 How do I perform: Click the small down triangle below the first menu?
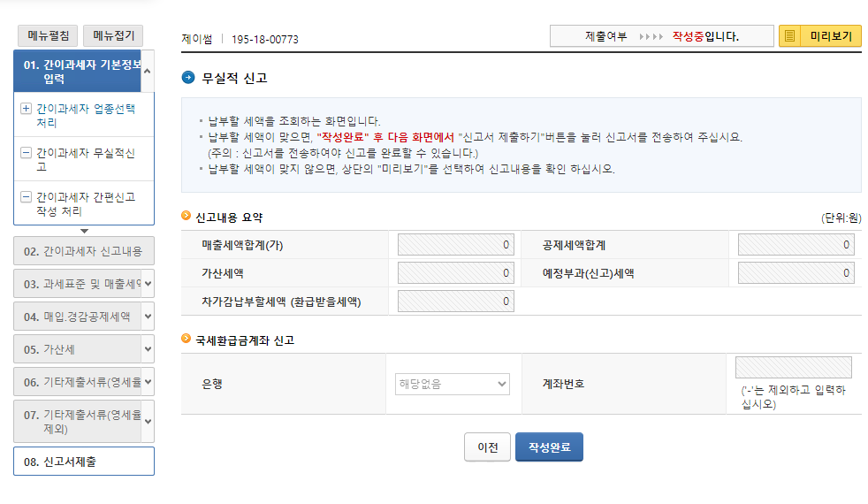click(84, 231)
